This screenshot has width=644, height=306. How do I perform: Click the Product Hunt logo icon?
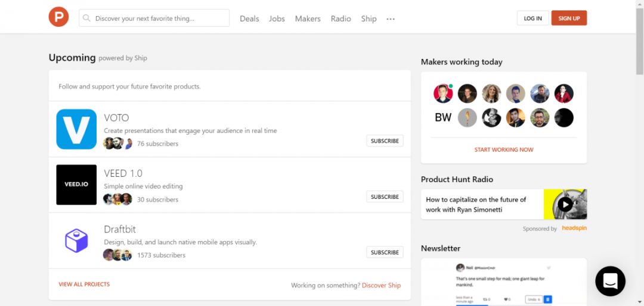[59, 17]
